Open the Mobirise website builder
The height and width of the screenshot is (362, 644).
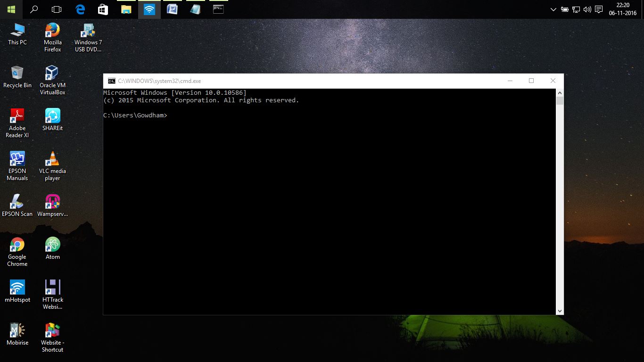point(17,330)
